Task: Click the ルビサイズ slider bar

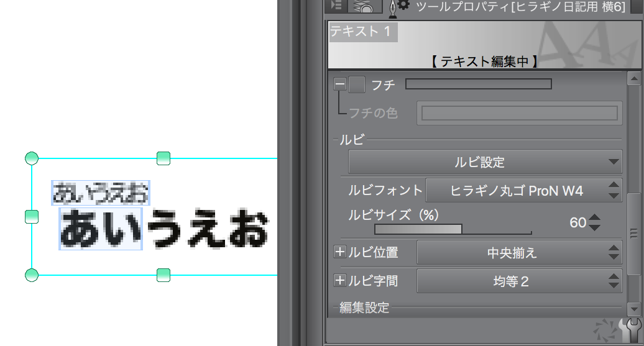Action: [x=453, y=229]
